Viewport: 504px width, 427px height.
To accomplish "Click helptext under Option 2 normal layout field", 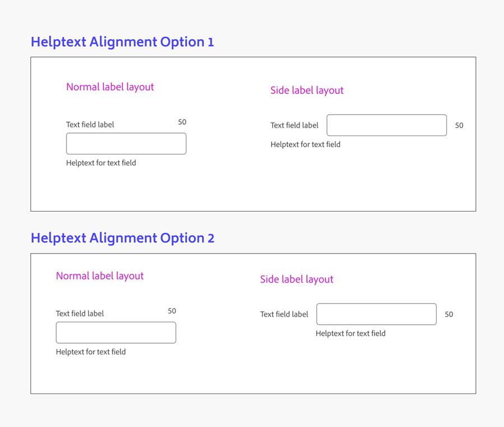I will coord(91,352).
